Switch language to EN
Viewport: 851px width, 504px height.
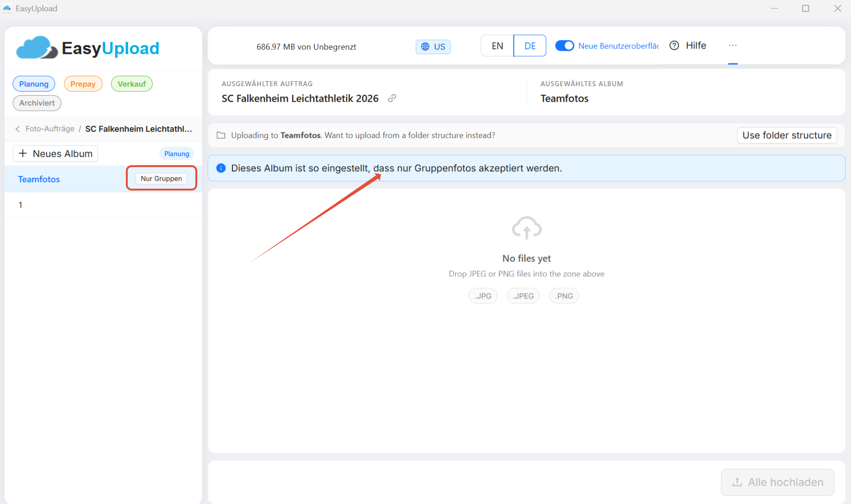point(497,46)
